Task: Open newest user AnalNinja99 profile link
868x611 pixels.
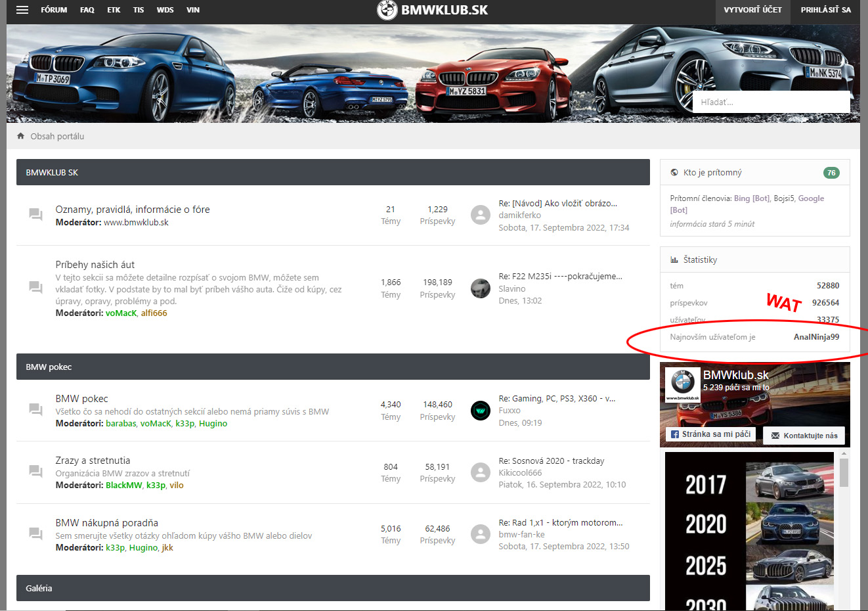Action: pos(816,337)
